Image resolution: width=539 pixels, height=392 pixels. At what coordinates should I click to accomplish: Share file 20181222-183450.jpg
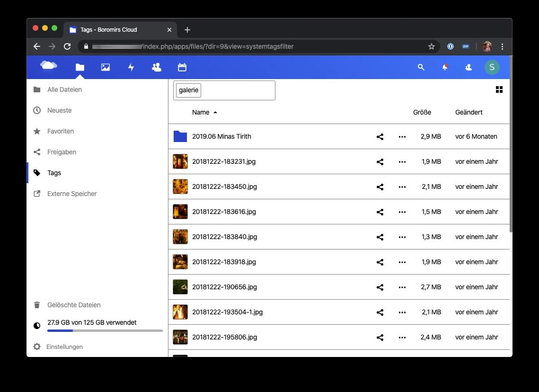tap(380, 187)
